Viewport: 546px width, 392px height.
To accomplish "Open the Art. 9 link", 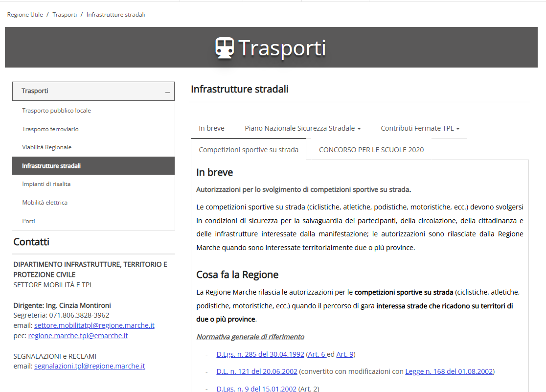I will (x=345, y=354).
